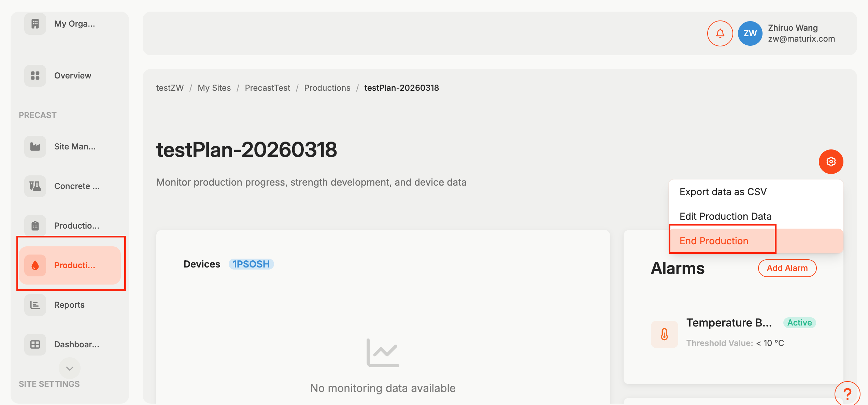Toggle the Active badge on Temperature alarm
This screenshot has height=405, width=868.
[x=799, y=322]
